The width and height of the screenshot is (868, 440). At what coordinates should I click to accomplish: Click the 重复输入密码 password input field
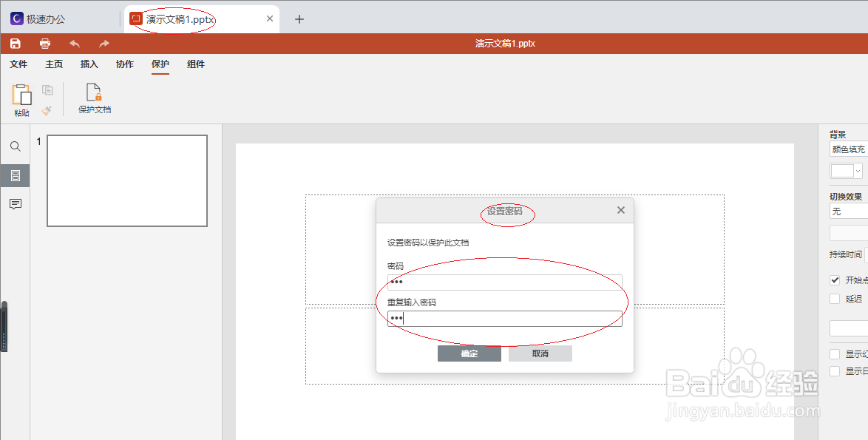(x=505, y=318)
